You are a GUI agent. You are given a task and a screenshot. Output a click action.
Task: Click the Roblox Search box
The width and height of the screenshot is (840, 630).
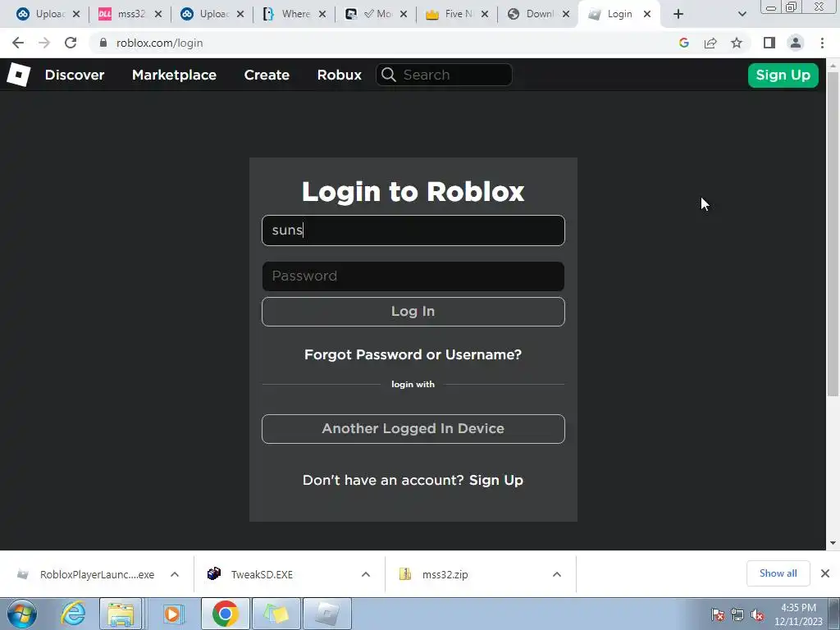coord(444,75)
